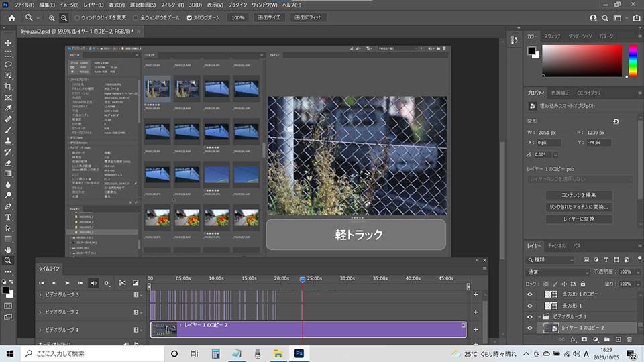
Task: Switch to the スウォッチ tab
Action: pos(552,36)
